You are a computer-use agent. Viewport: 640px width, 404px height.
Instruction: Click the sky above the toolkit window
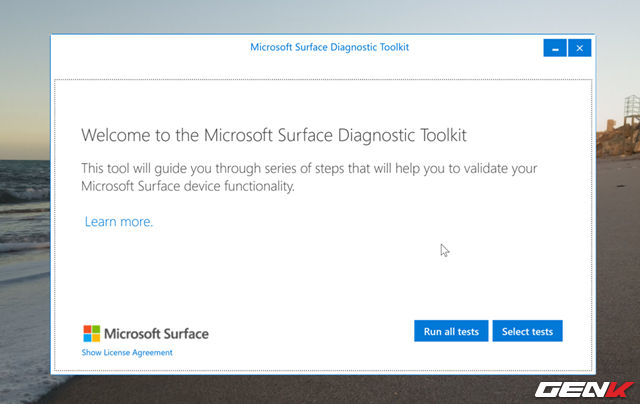[300, 15]
